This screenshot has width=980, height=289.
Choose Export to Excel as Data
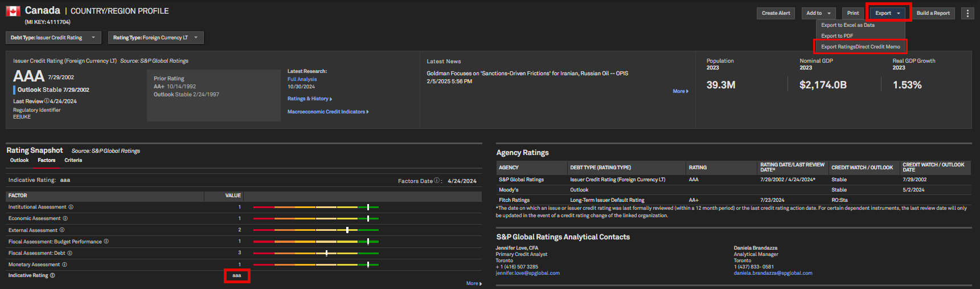pyautogui.click(x=848, y=25)
